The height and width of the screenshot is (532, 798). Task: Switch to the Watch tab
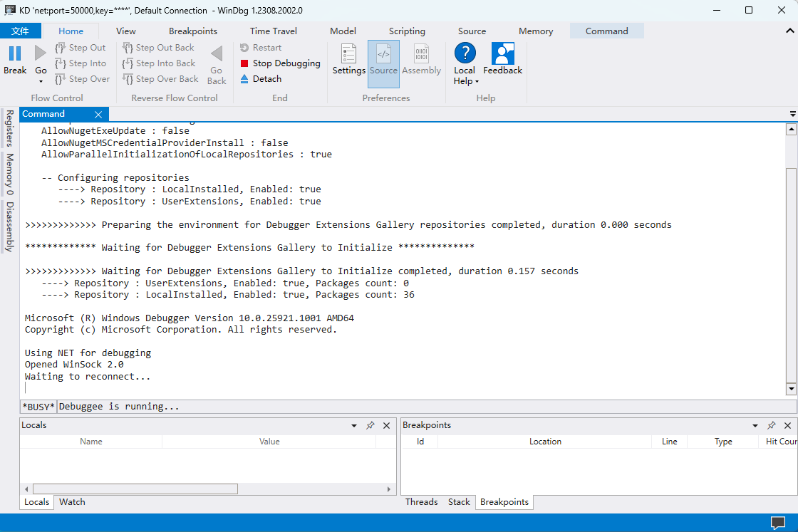[72, 502]
